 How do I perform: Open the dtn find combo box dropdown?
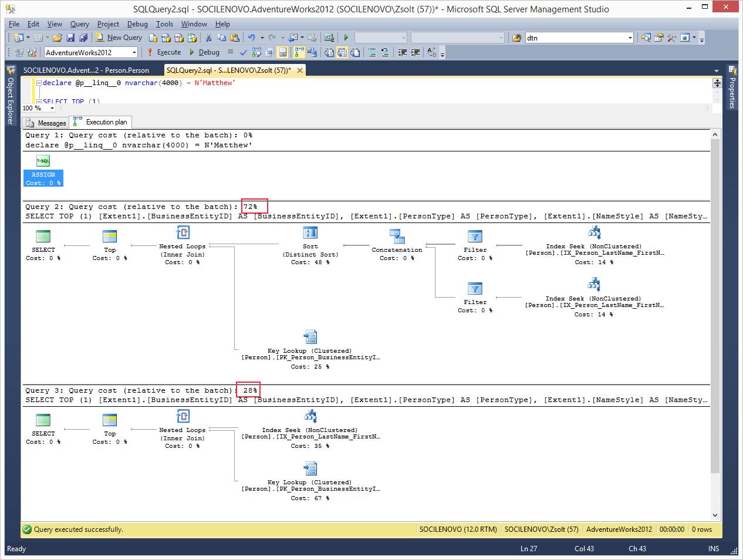[x=630, y=38]
